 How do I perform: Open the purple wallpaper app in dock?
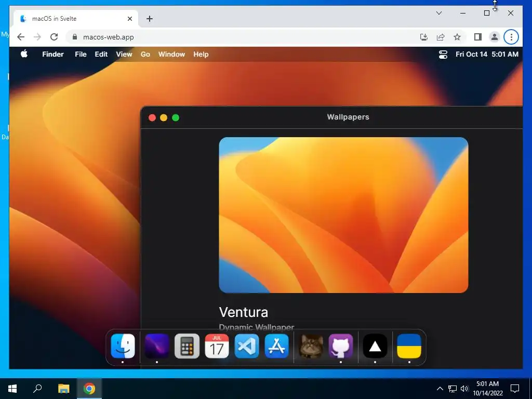pyautogui.click(x=157, y=346)
